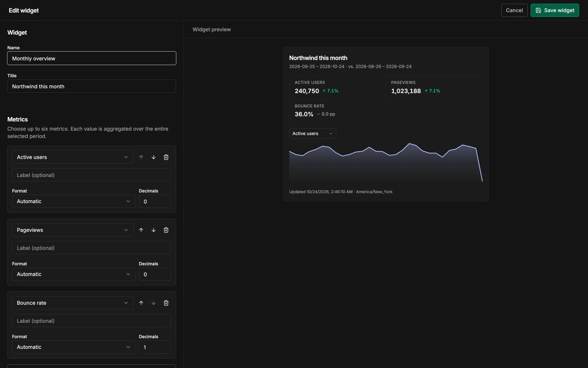588x368 pixels.
Task: Delete the Pageviews metric
Action: 166,230
